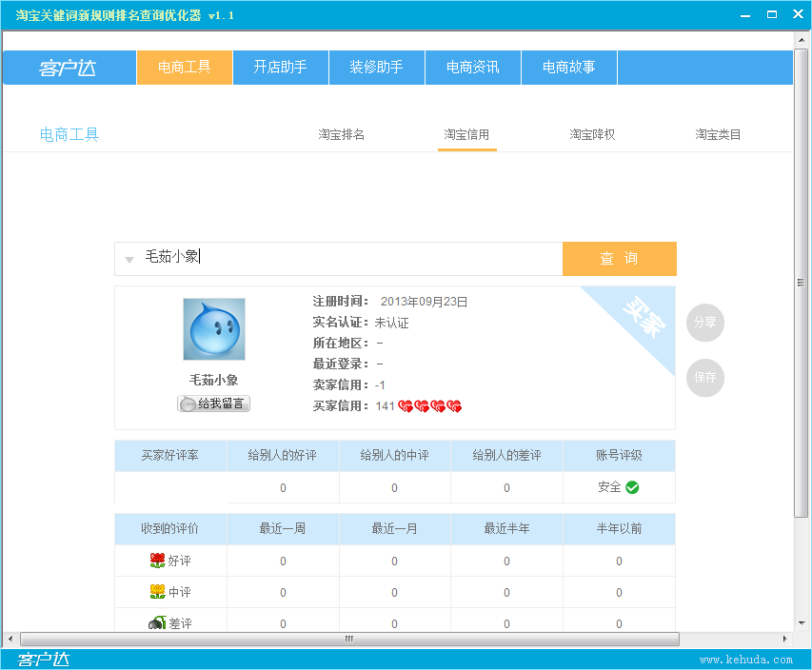This screenshot has width=812, height=670.
Task: Click the dark flower 差评 icon
Action: click(157, 622)
